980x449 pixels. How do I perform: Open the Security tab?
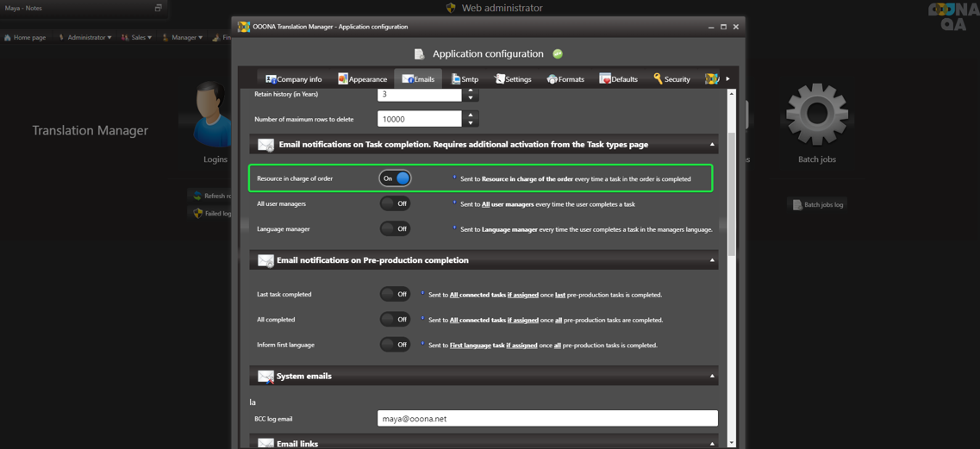click(x=671, y=79)
